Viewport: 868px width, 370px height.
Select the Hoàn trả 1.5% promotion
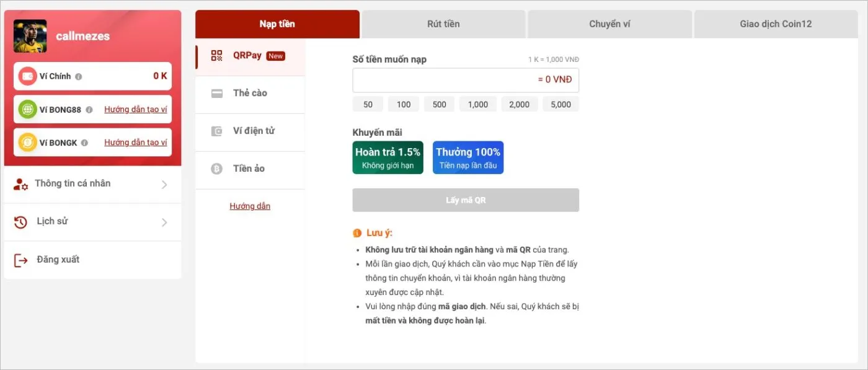387,157
